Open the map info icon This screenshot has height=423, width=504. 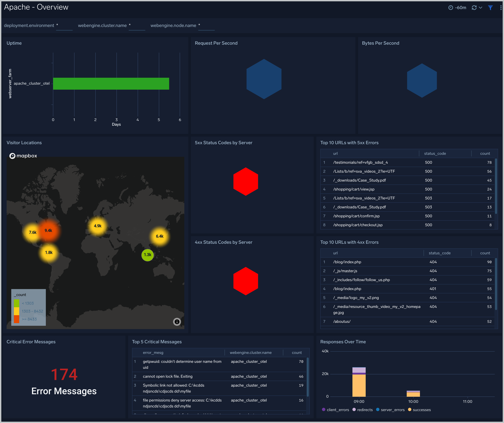tap(177, 322)
